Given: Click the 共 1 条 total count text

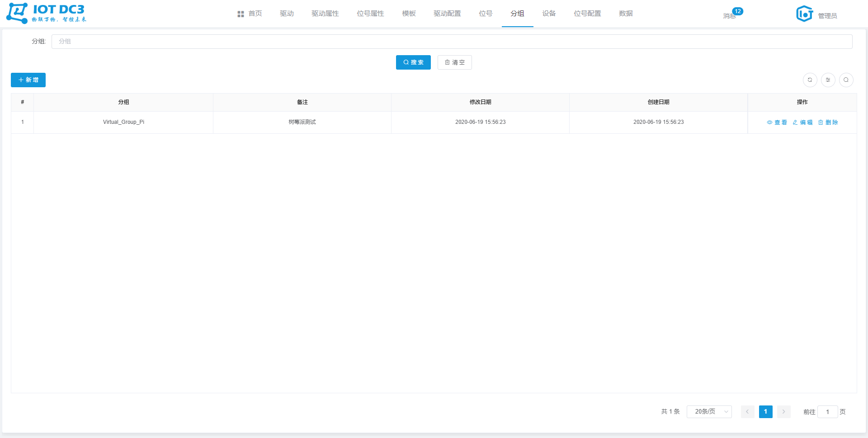Looking at the screenshot, I should coord(670,412).
